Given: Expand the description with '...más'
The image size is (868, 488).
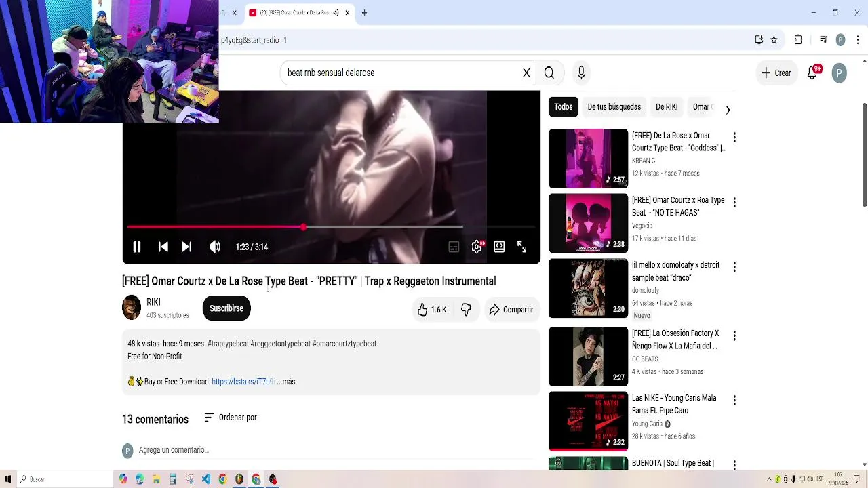Looking at the screenshot, I should coord(286,382).
